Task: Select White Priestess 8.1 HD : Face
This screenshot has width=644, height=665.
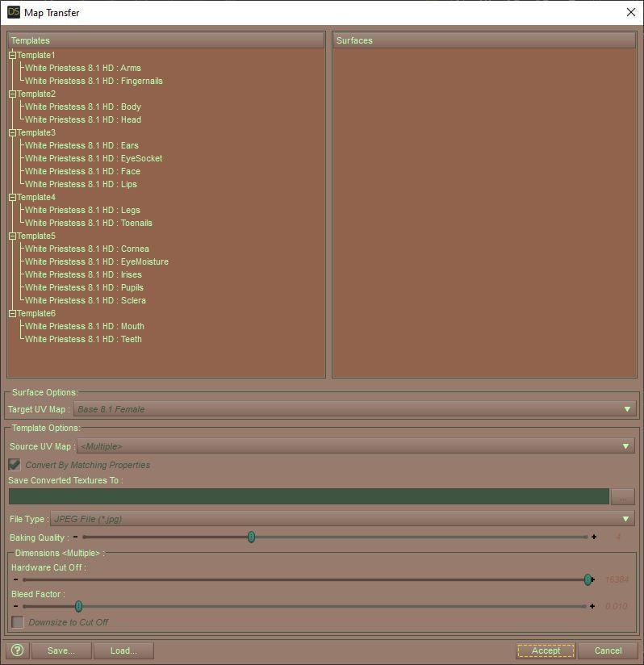Action: 82,171
